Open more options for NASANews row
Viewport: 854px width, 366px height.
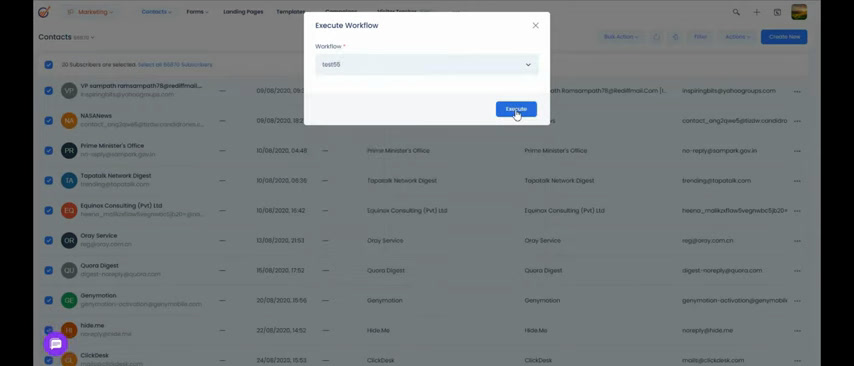coord(797,121)
